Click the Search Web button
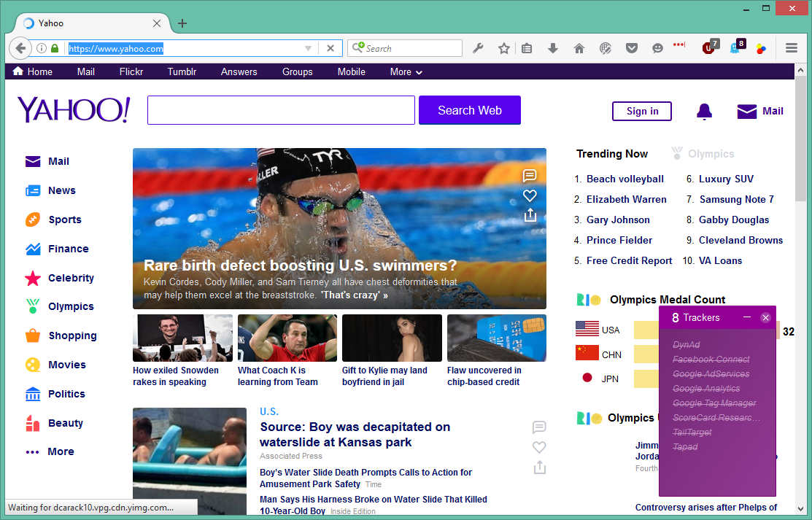 (469, 110)
